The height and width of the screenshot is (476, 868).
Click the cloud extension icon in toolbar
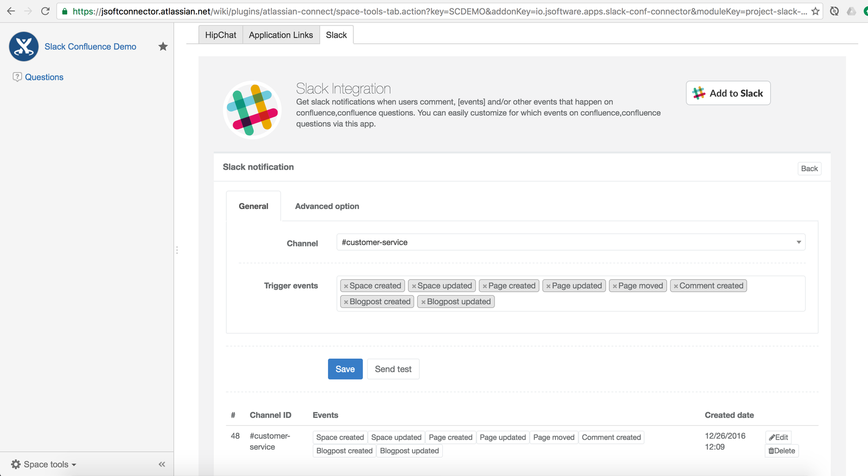coord(851,11)
